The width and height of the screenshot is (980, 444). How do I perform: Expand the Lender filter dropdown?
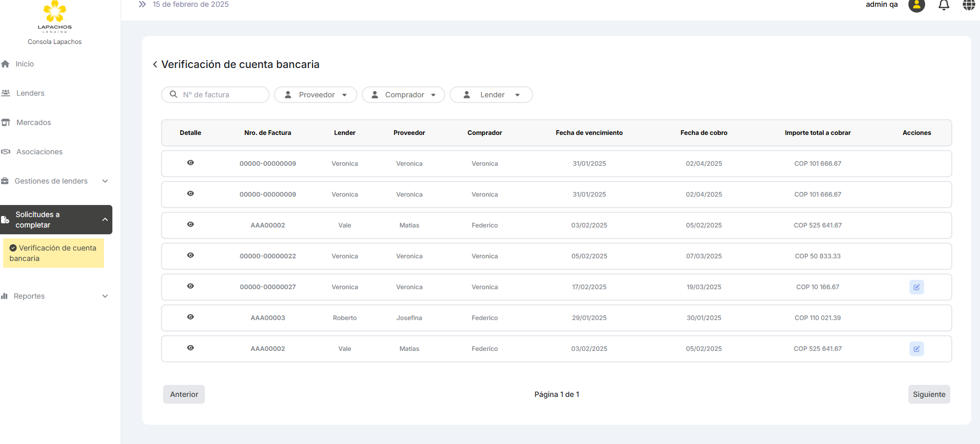click(x=491, y=95)
